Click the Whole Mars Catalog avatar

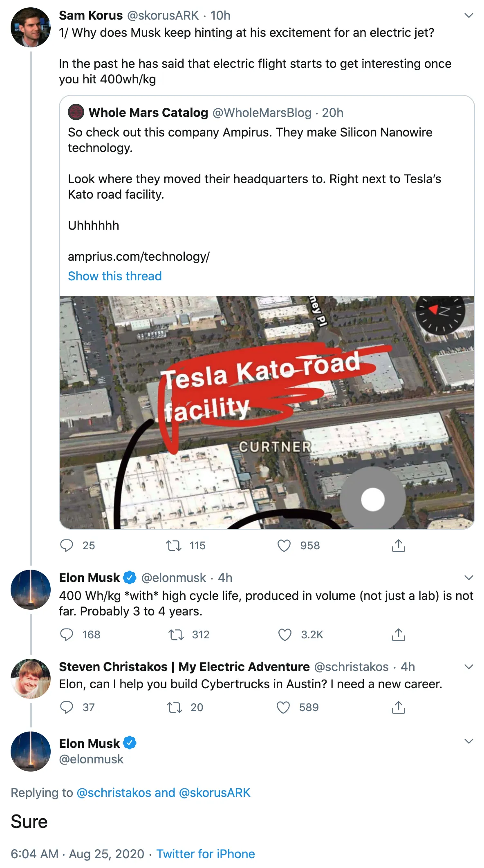[76, 112]
